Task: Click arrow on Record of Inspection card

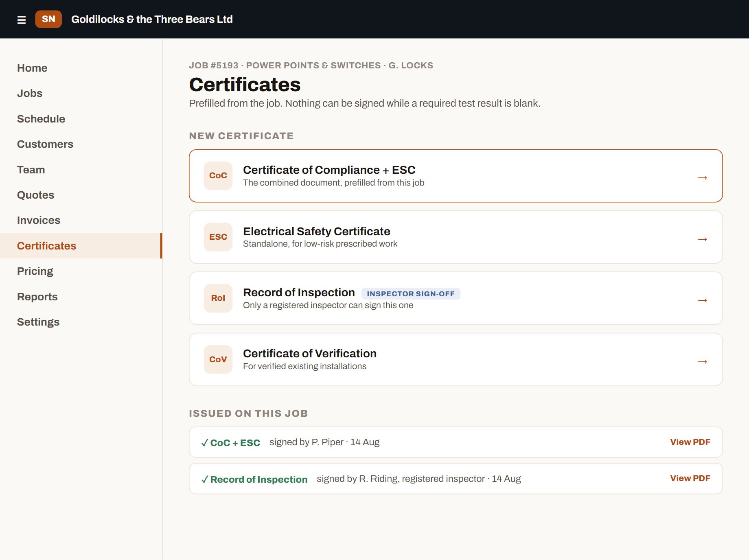Action: tap(702, 300)
